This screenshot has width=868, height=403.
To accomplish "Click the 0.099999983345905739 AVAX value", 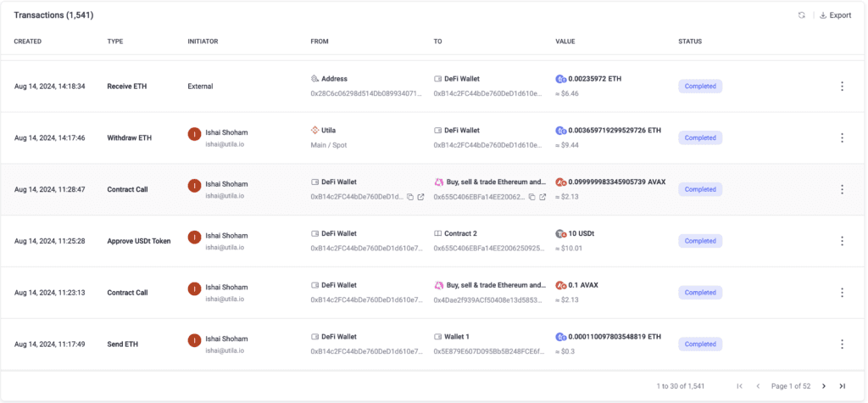I will pos(617,182).
